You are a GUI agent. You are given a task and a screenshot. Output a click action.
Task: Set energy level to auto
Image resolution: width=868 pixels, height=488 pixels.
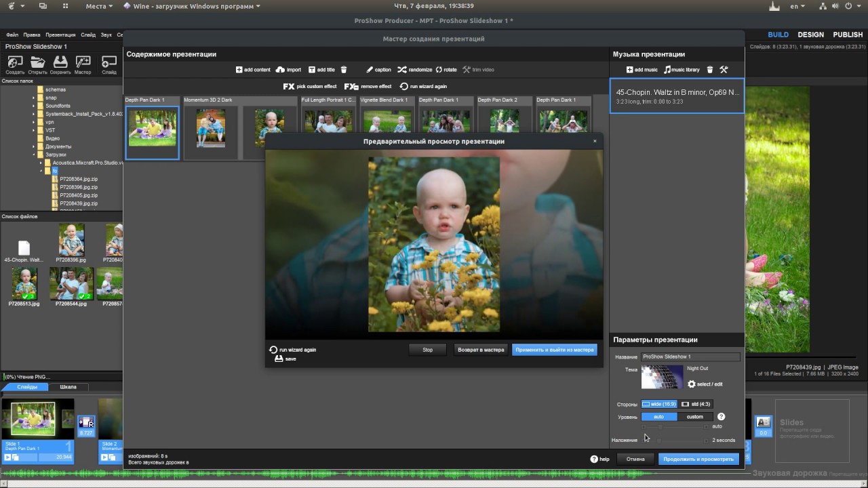[x=658, y=417]
